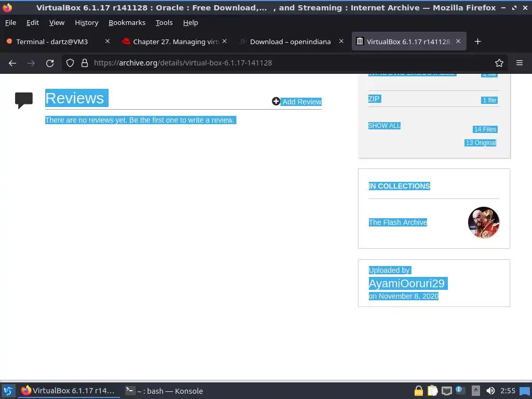Open the Firefox hamburger menu
The width and height of the screenshot is (532, 399).
point(520,63)
